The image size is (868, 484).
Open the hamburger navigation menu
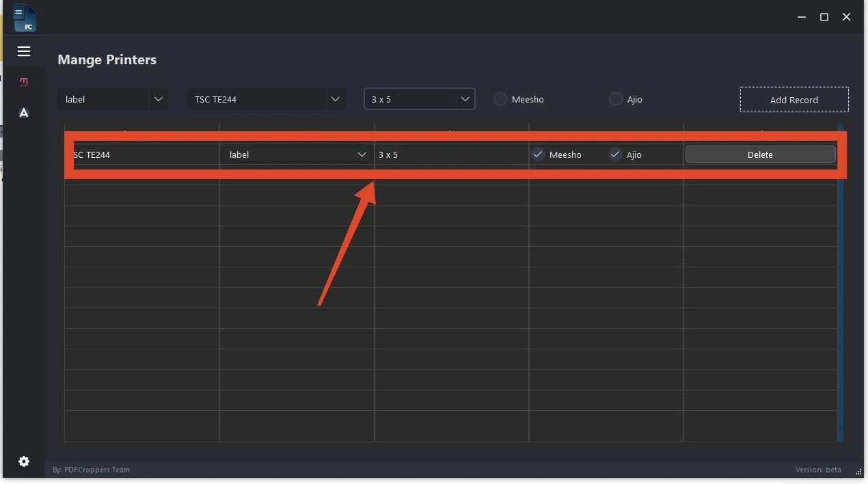coord(24,51)
